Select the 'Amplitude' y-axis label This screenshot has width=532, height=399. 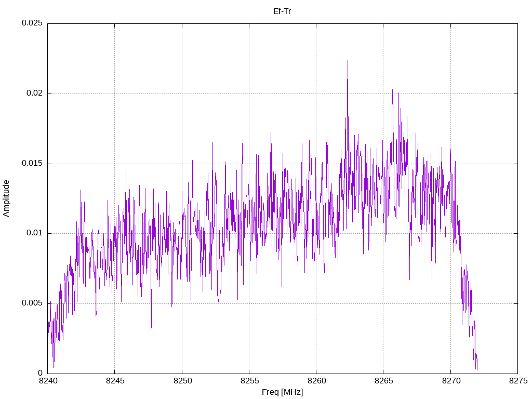6,198
